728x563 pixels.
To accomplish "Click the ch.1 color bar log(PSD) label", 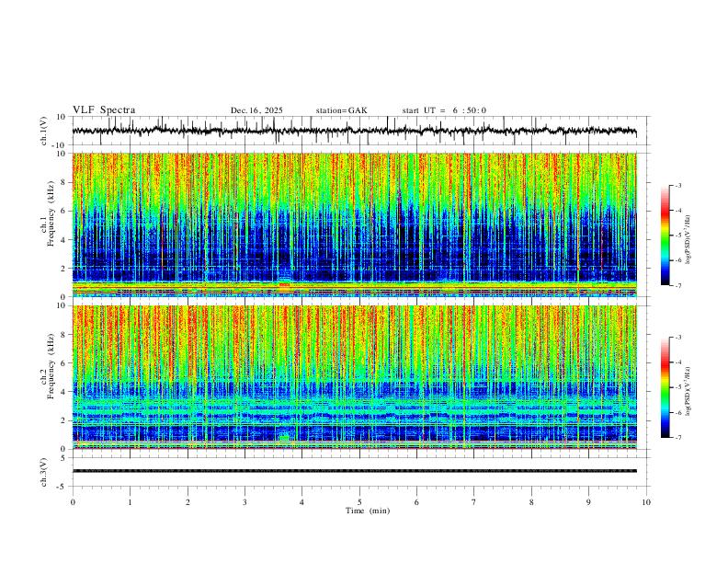I will point(688,240).
